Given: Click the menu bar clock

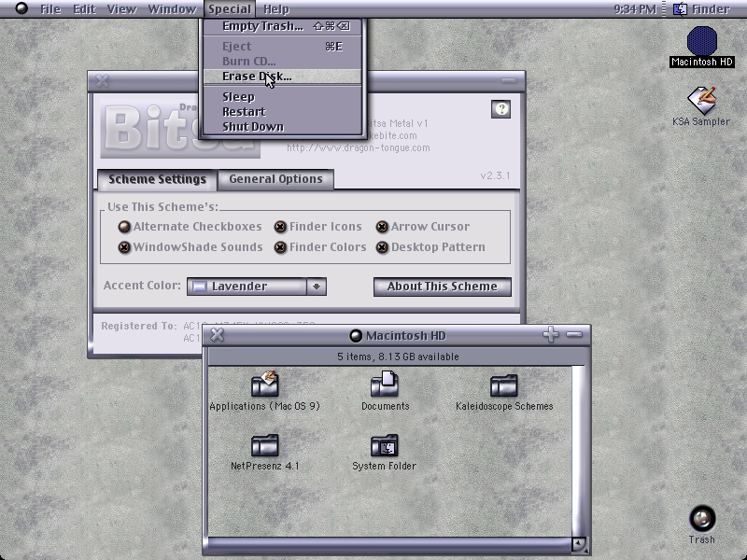Looking at the screenshot, I should pyautogui.click(x=635, y=9).
